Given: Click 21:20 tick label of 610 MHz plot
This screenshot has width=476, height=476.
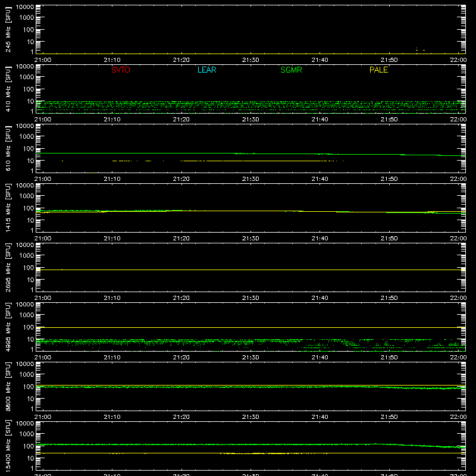Looking at the screenshot, I should [x=181, y=179].
